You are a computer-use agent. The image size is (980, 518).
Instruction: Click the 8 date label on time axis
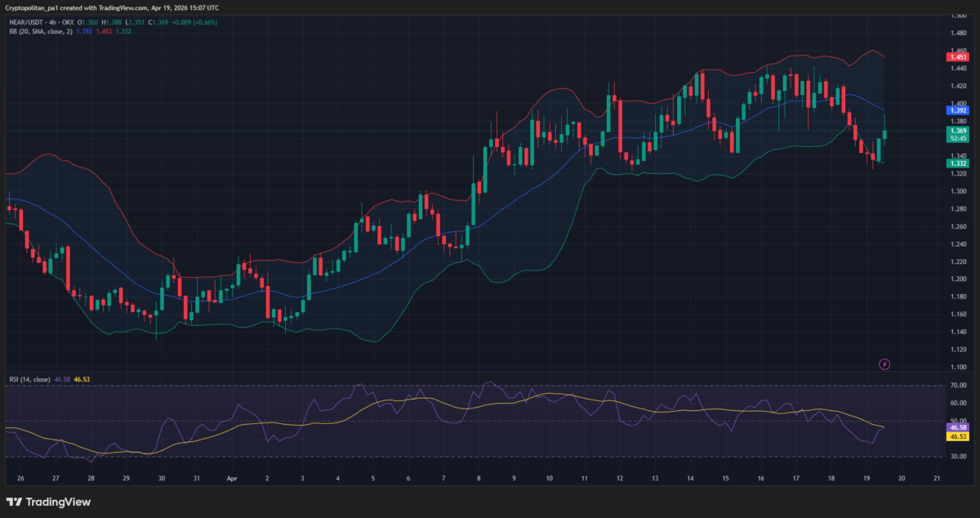(479, 479)
